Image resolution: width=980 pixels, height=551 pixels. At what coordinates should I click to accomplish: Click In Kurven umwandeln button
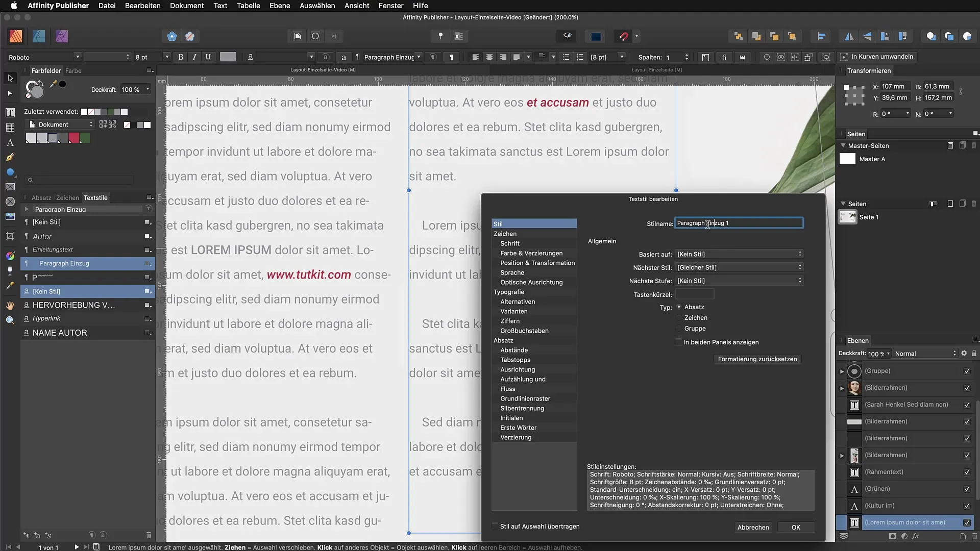pos(877,57)
